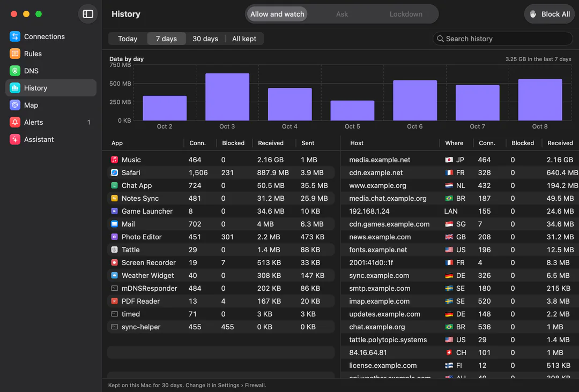This screenshot has width=579, height=392.
Task: Sort apps by Received column header
Action: [271, 143]
